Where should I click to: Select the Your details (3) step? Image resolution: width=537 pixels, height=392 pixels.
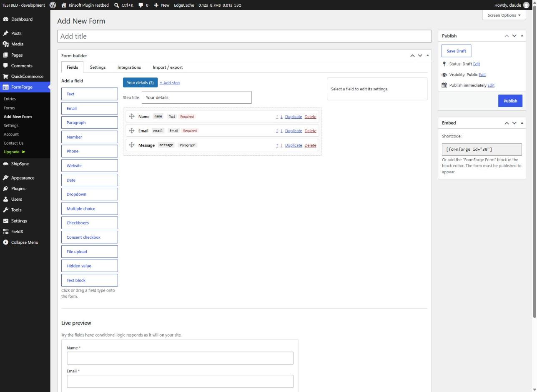tap(140, 82)
